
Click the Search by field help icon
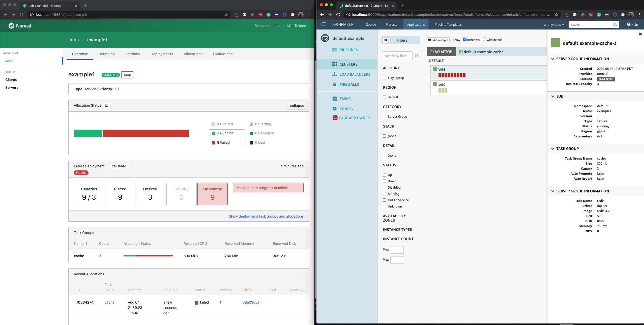coord(417,55)
